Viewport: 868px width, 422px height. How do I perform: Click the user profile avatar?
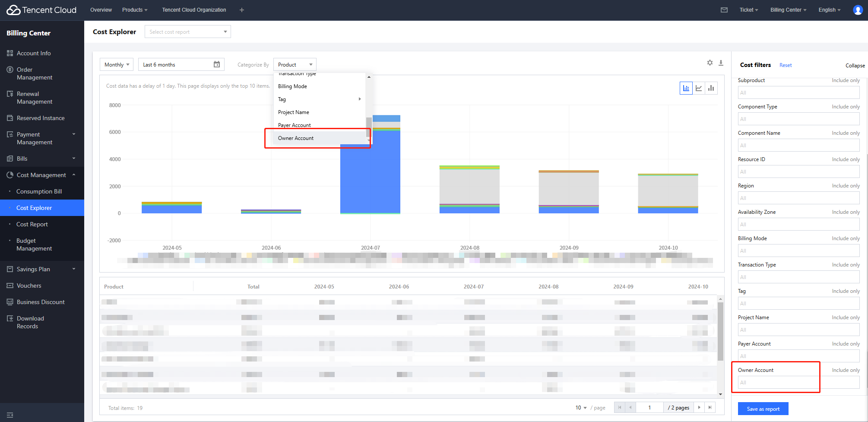tap(858, 10)
